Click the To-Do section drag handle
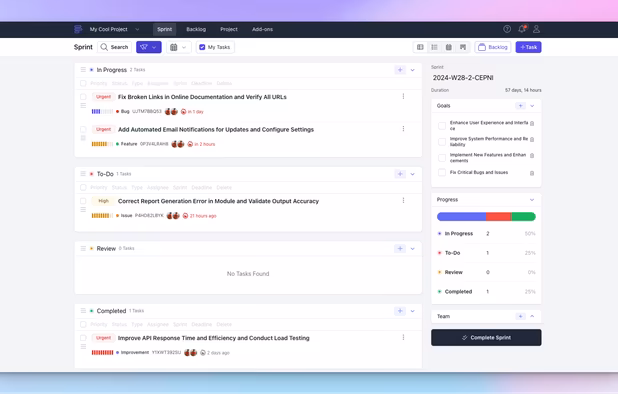This screenshot has width=618, height=394. 83,173
